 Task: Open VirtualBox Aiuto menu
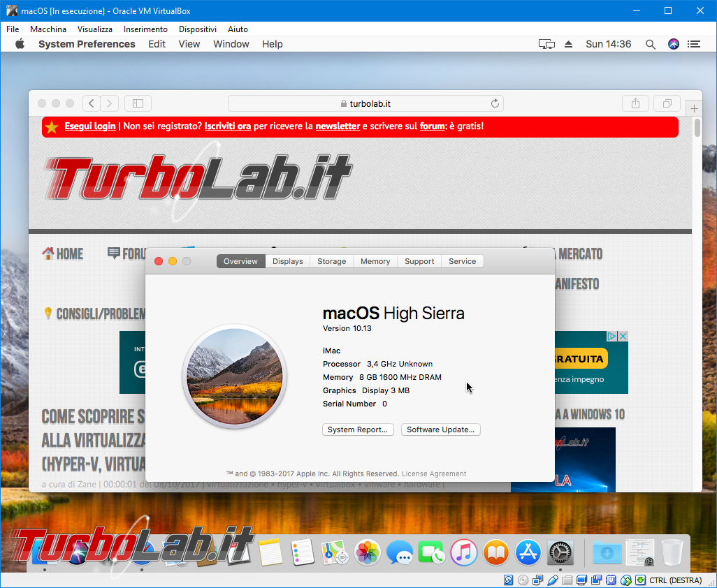(238, 29)
